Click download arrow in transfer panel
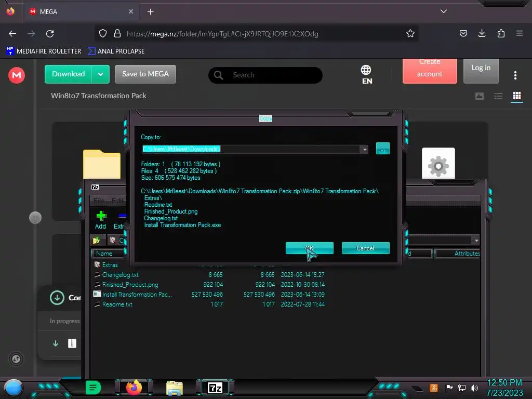Viewport: 532px width, 399px height. pos(56,343)
